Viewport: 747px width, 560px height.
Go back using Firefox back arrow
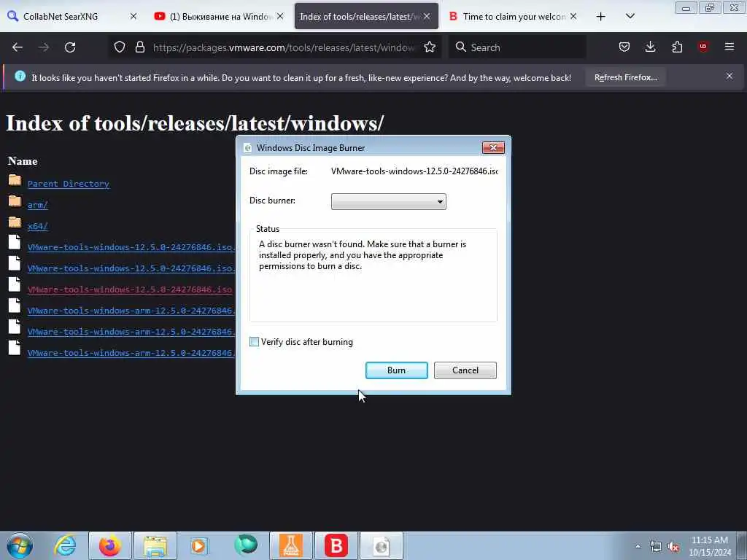tap(18, 47)
